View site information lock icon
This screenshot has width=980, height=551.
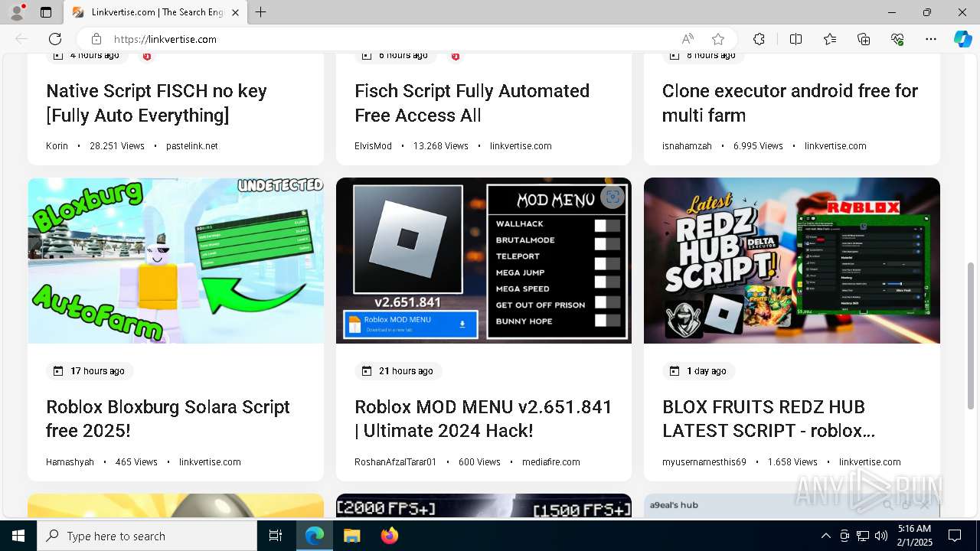tap(96, 39)
